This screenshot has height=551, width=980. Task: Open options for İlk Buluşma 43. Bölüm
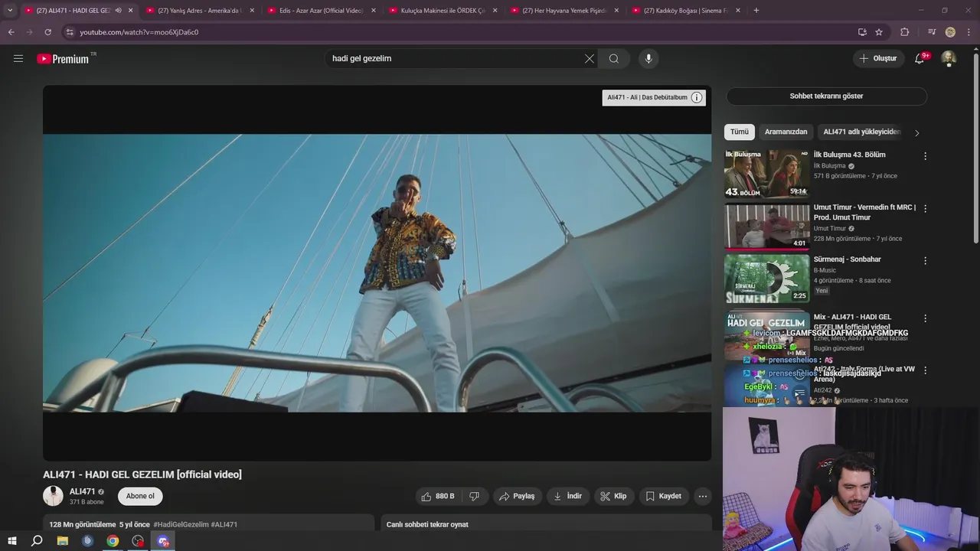(x=925, y=156)
